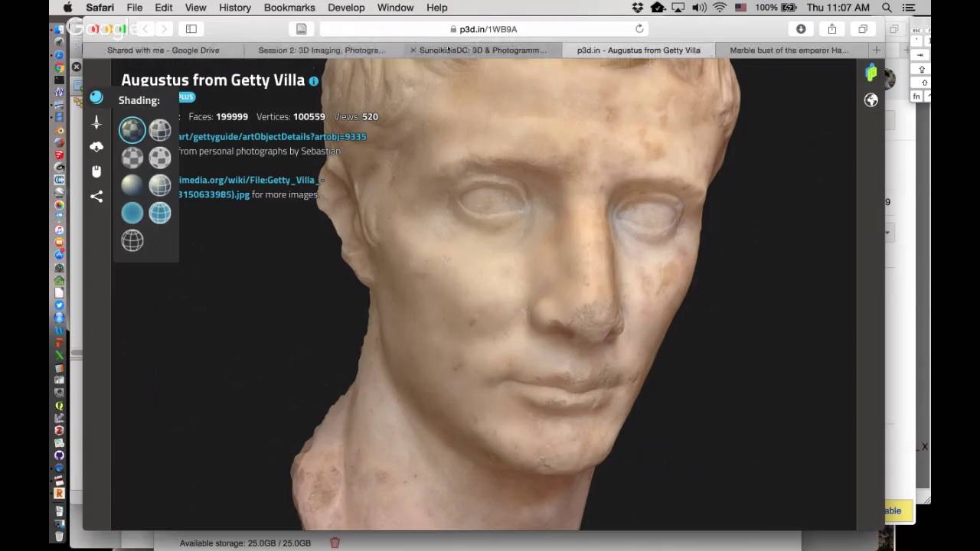Screen dimensions: 980x551
Task: Click the cloud download icon
Action: (x=96, y=146)
